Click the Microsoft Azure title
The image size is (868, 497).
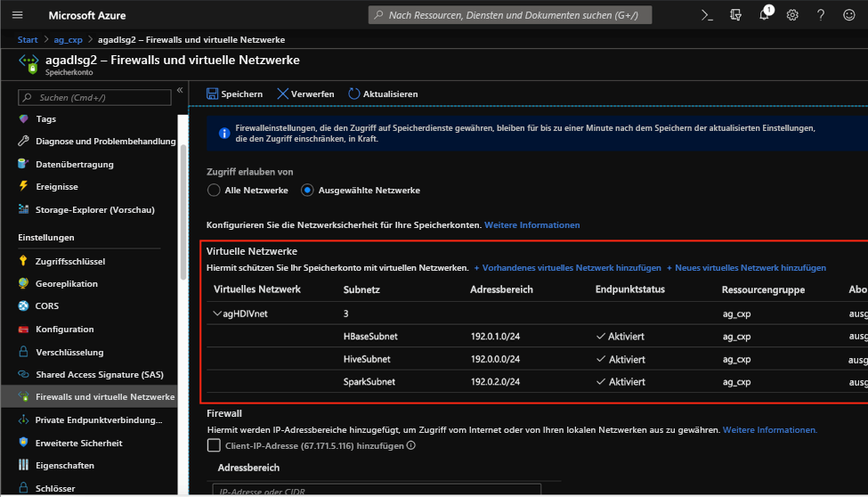(87, 15)
